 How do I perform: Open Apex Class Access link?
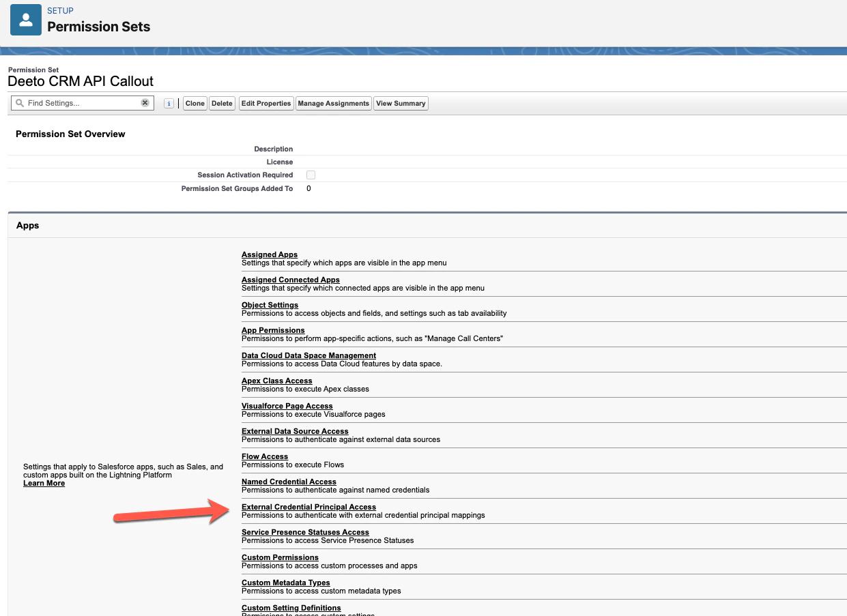pyautogui.click(x=276, y=381)
